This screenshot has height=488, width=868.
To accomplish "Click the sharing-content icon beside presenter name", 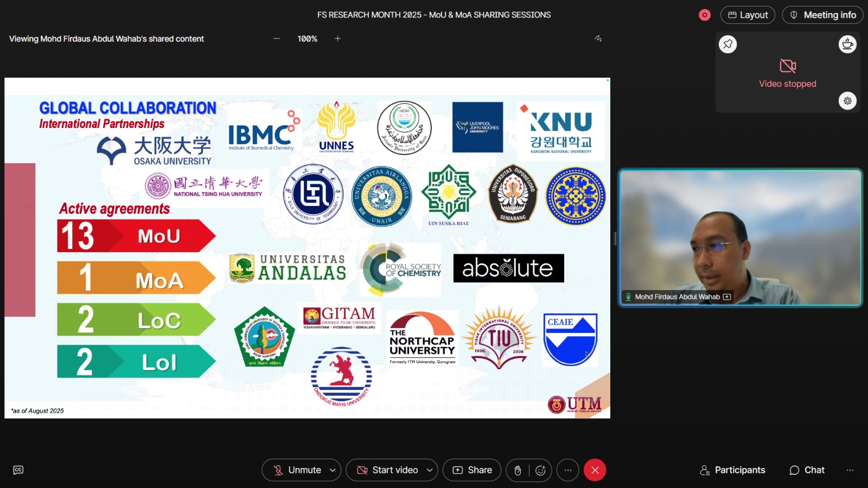I will [x=727, y=297].
